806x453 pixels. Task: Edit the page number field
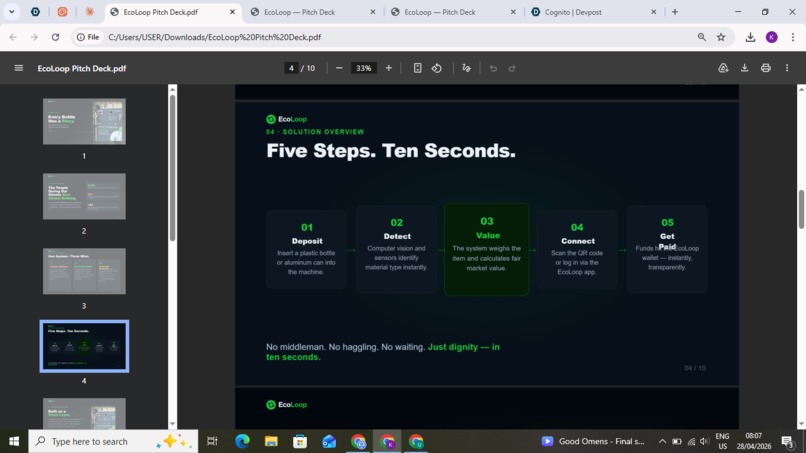tap(291, 68)
